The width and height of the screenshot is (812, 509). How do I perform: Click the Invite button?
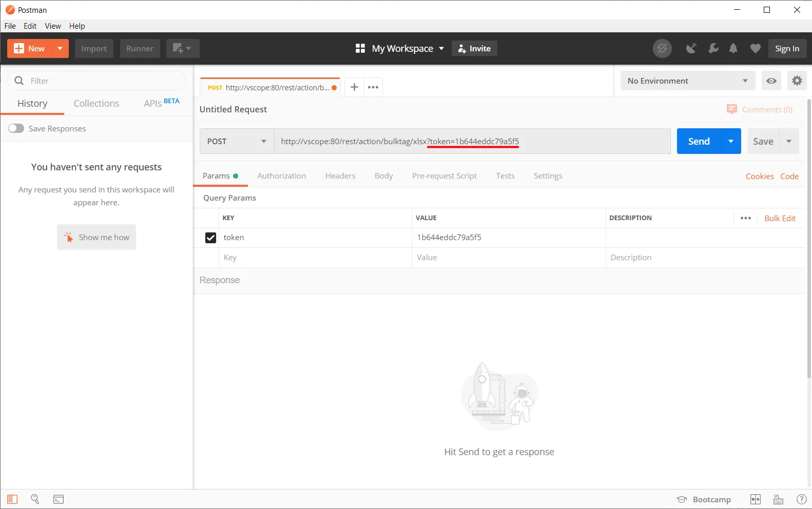click(x=474, y=48)
